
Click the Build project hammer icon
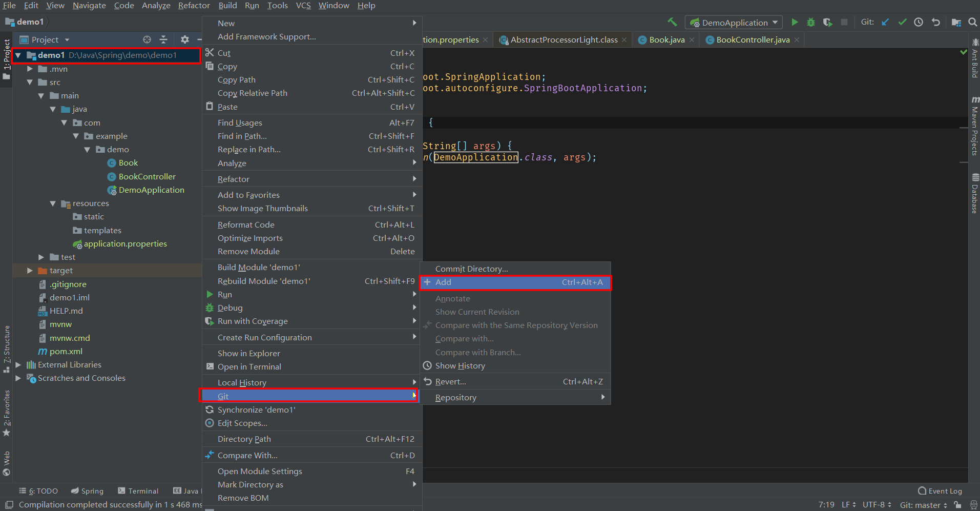[x=672, y=22]
